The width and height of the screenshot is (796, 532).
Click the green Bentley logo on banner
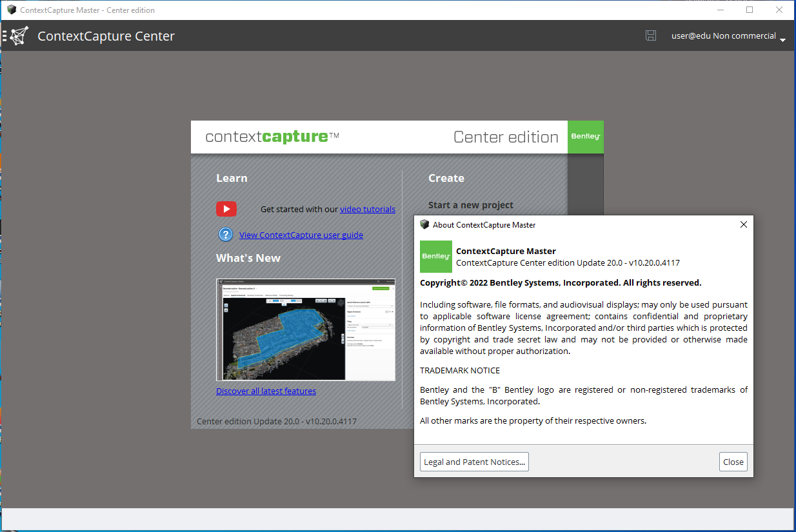point(586,137)
